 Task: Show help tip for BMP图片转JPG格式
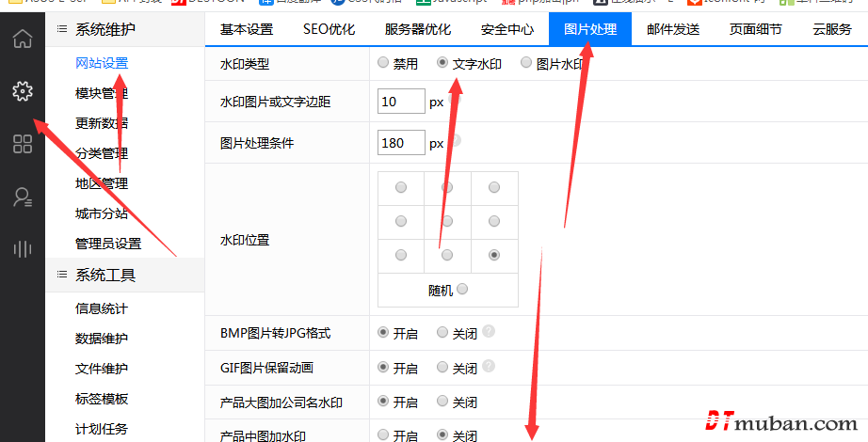coord(489,332)
